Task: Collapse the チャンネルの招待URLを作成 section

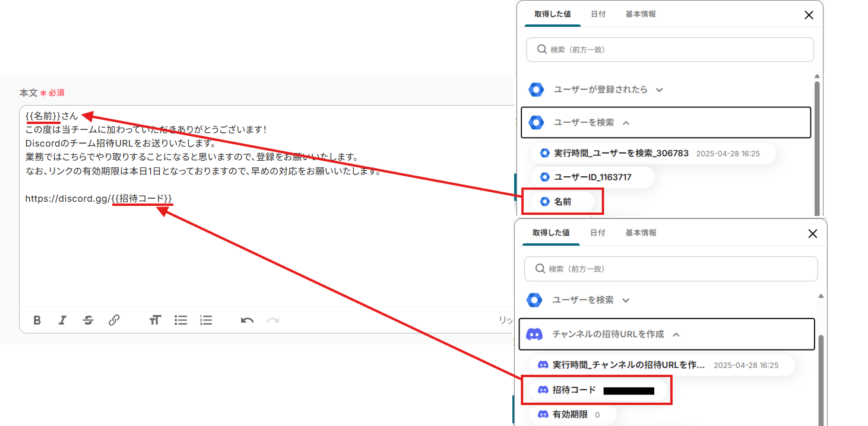Action: (676, 335)
